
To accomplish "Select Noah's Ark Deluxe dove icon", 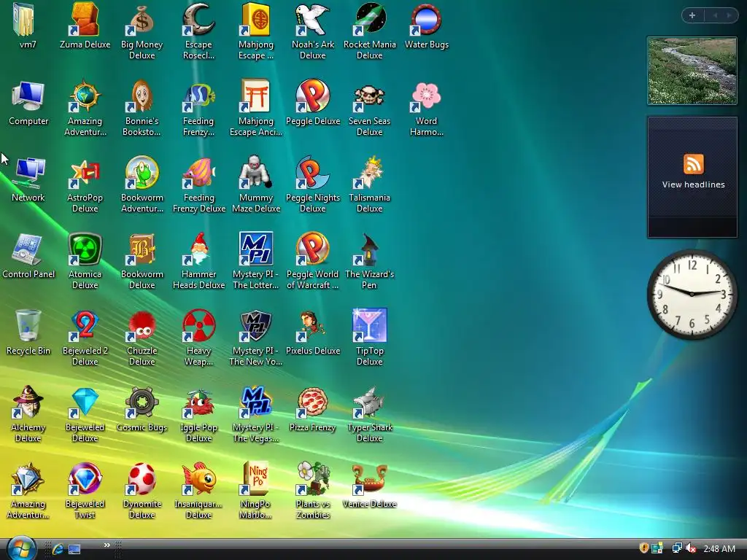I will click(x=312, y=19).
